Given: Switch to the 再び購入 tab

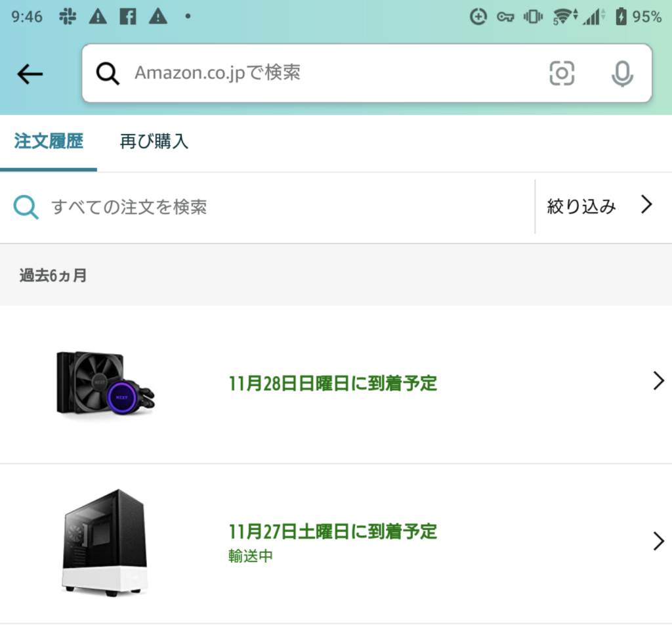Looking at the screenshot, I should pyautogui.click(x=154, y=142).
